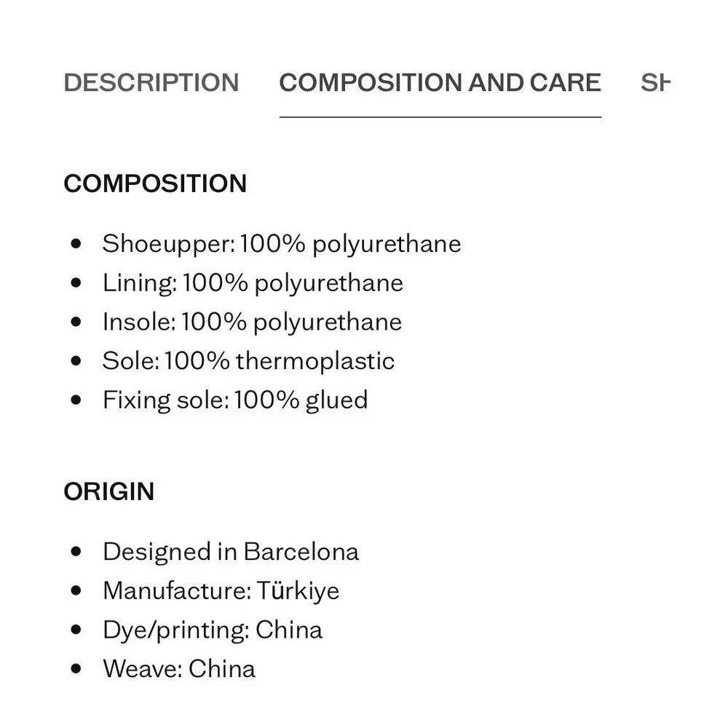
Task: Switch to the DESCRIPTION tab
Action: tap(151, 83)
